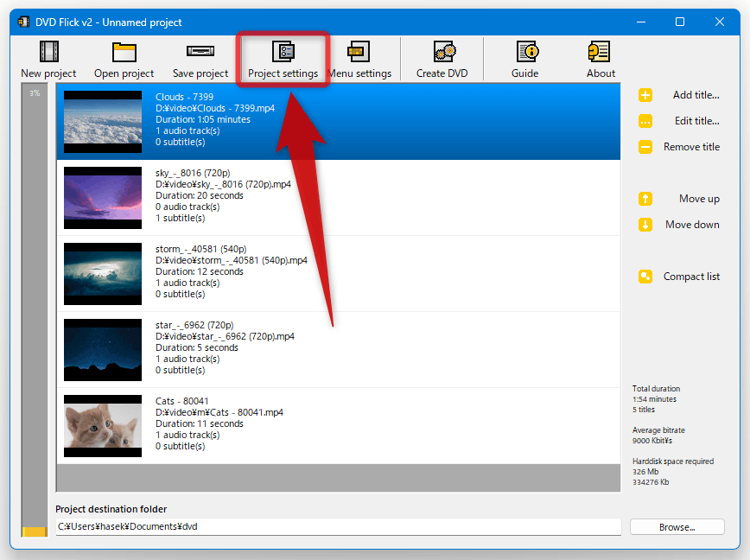
Task: Click the Harddisk space 326 Mb value
Action: point(645,472)
